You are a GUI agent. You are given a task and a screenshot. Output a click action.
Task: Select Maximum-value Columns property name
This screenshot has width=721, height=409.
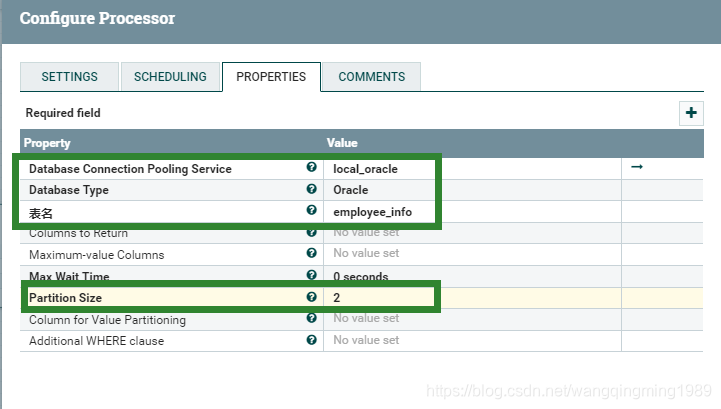coord(97,255)
